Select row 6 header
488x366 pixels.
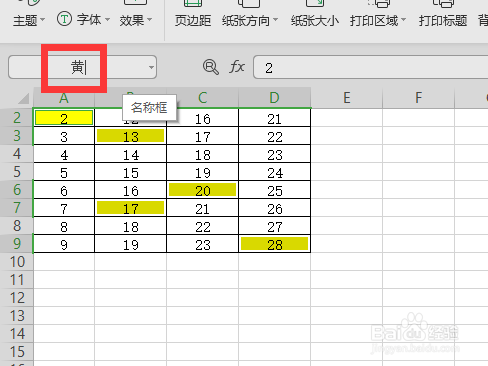(x=17, y=190)
